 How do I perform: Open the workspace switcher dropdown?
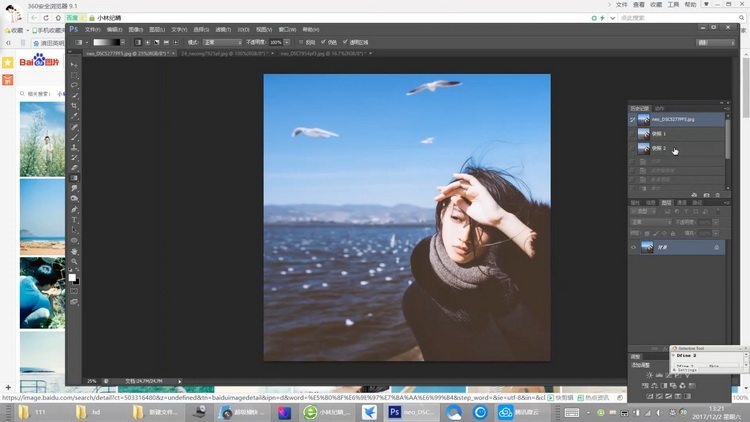pos(716,43)
